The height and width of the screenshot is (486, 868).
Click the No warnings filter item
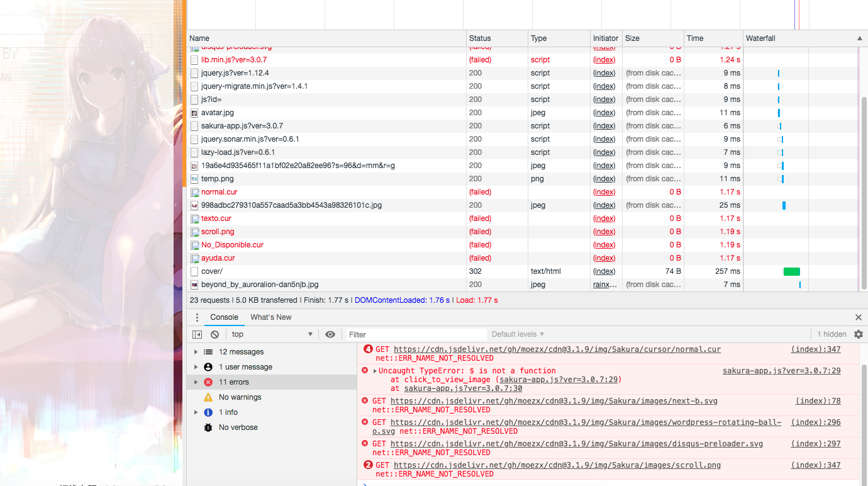point(240,397)
